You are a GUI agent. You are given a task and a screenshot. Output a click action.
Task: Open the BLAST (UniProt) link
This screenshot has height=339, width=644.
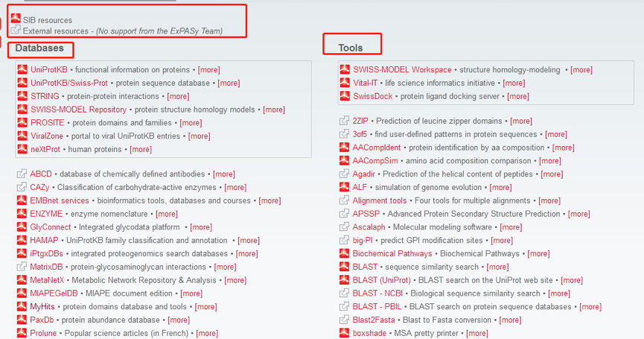(381, 280)
